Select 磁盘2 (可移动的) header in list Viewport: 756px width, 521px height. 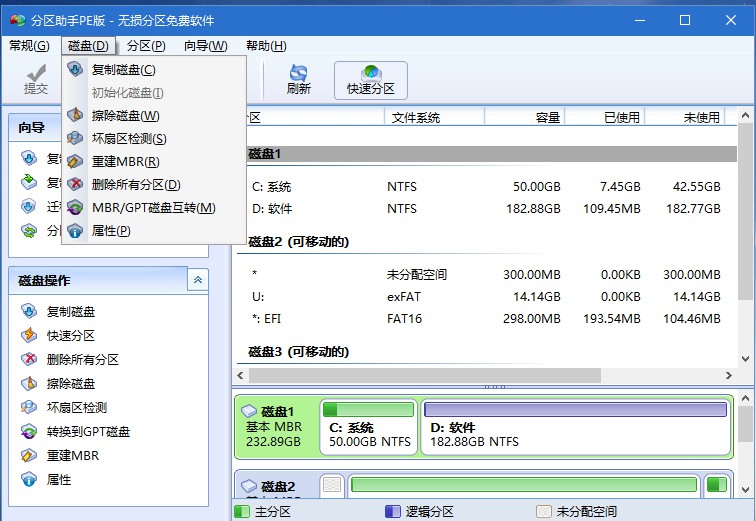pyautogui.click(x=298, y=242)
